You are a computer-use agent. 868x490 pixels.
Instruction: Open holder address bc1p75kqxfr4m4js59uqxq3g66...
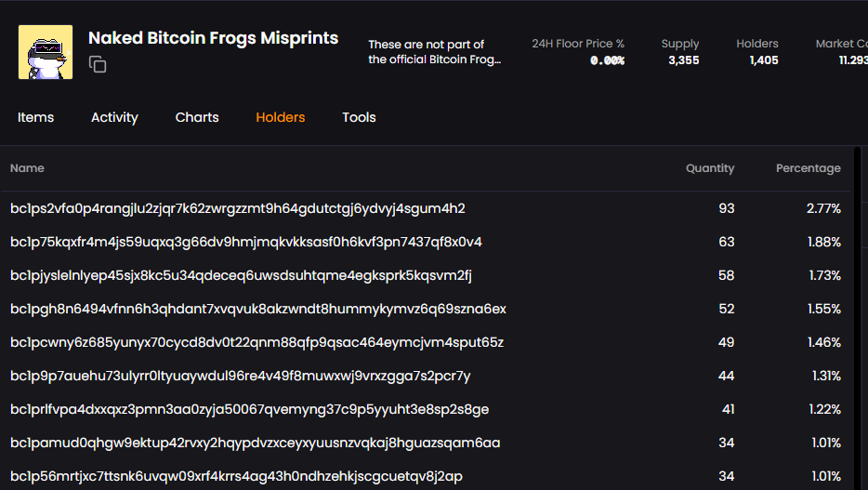245,242
